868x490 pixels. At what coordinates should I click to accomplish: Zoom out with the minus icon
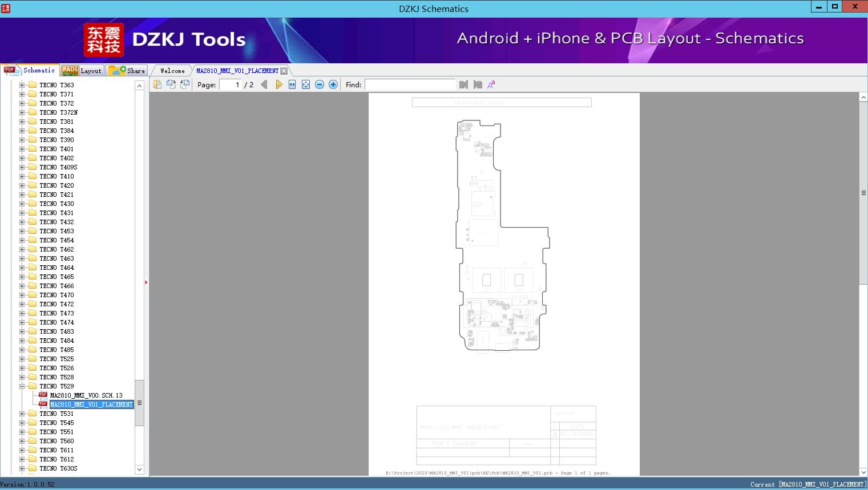(320, 84)
